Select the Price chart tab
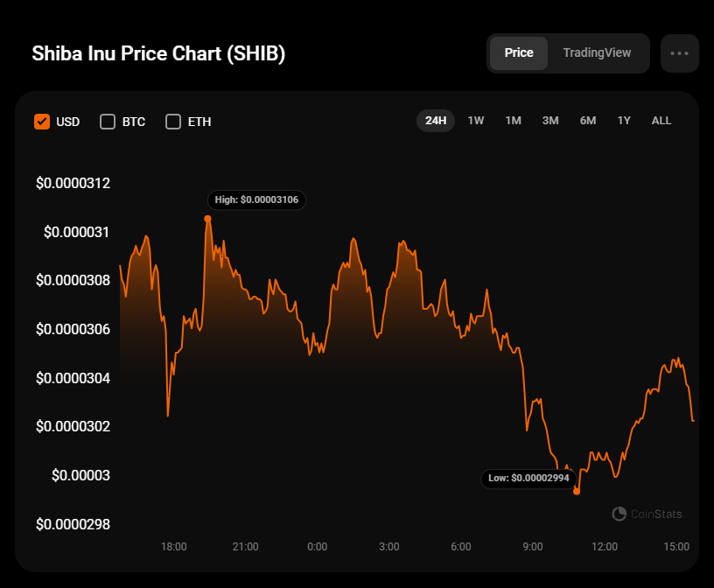Viewport: 714px width, 588px height. (x=519, y=52)
